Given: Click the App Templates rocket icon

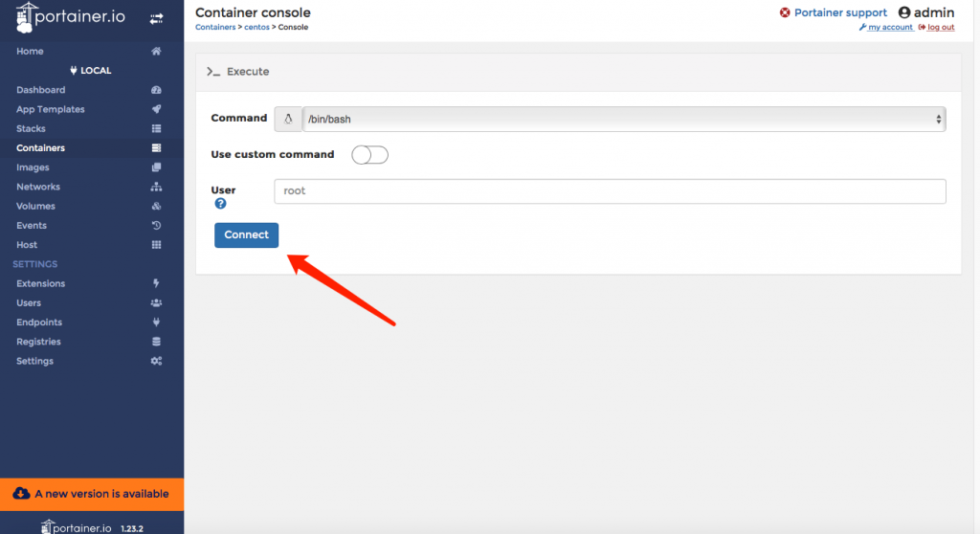Looking at the screenshot, I should point(156,109).
